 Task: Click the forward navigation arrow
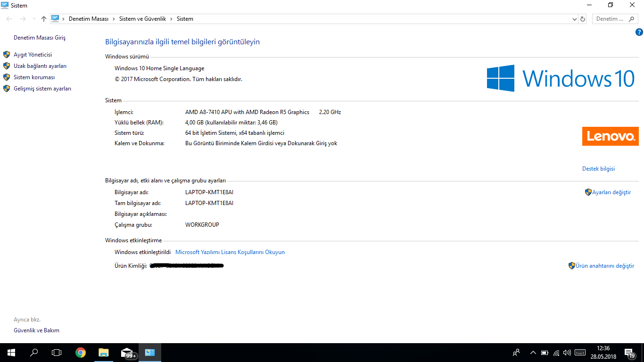tap(23, 19)
